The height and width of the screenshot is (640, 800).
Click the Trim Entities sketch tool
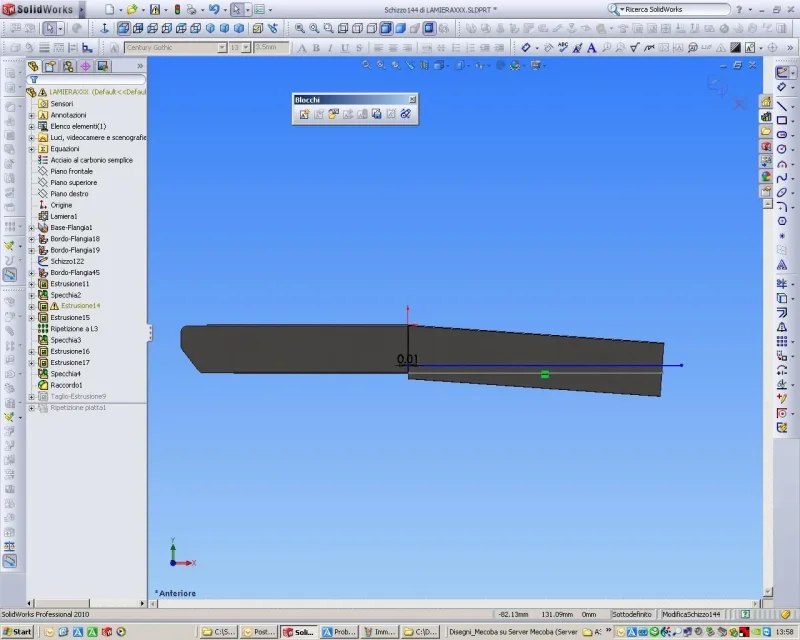tap(782, 284)
